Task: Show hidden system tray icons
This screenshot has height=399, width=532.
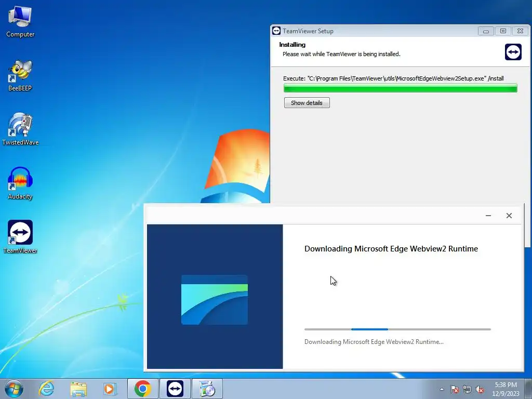Action: coord(442,389)
